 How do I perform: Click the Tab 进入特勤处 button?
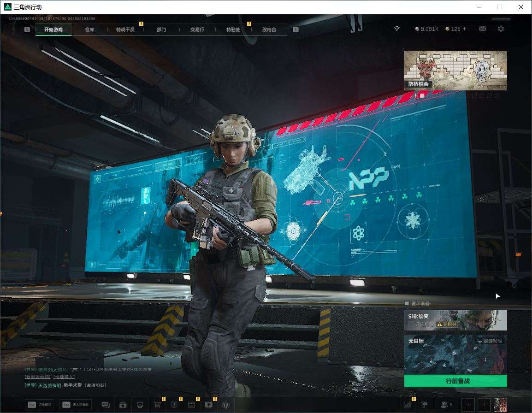pos(75,405)
